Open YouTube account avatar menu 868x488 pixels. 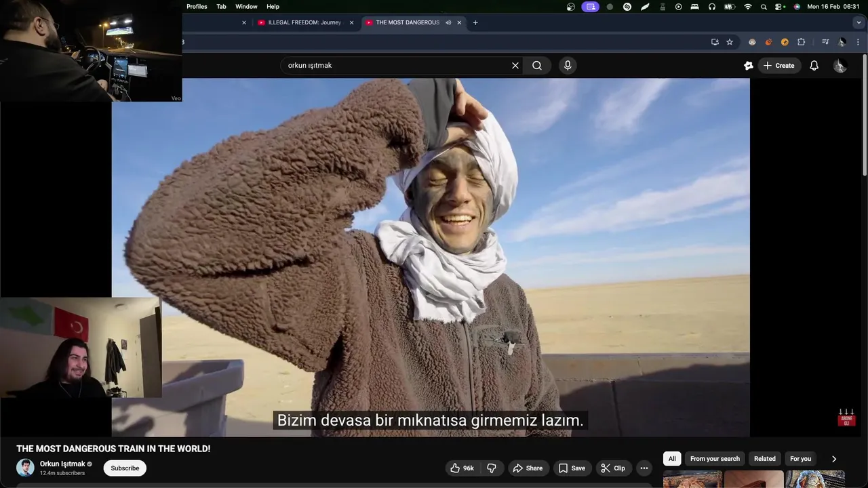[x=840, y=66]
